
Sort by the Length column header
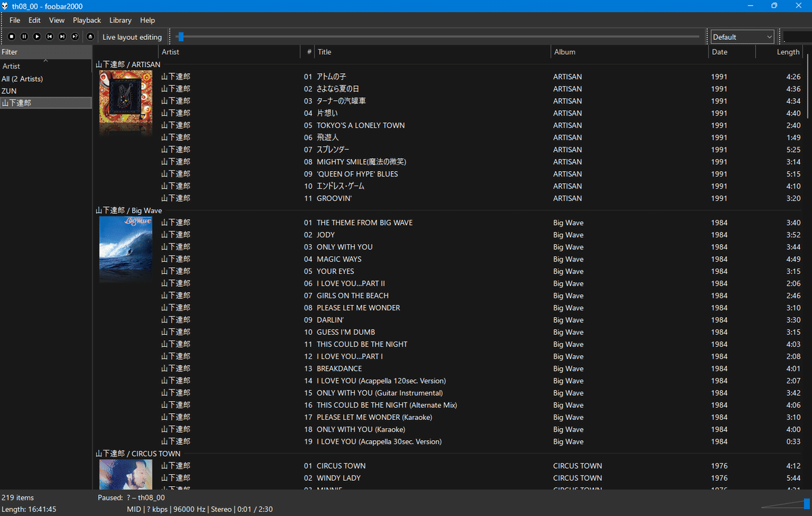click(779, 52)
